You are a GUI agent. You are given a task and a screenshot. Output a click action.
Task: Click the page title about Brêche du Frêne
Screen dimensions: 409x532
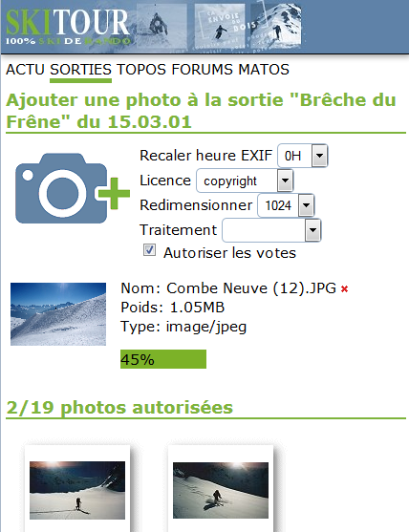pyautogui.click(x=201, y=111)
